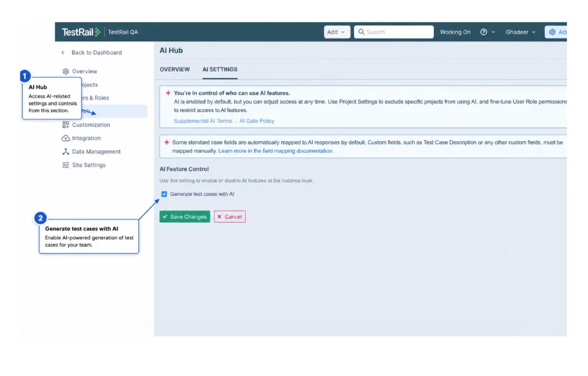Expand the help menu chevron

click(x=493, y=32)
